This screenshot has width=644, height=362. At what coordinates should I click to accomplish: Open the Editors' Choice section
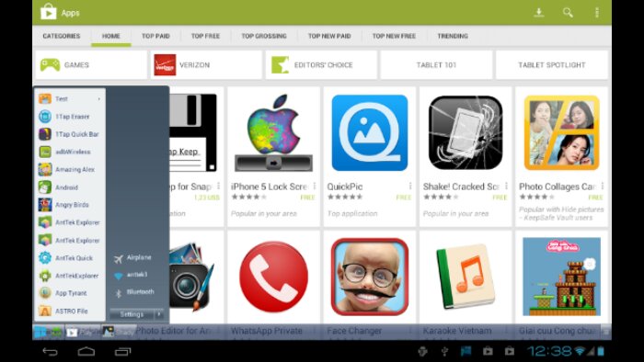321,65
